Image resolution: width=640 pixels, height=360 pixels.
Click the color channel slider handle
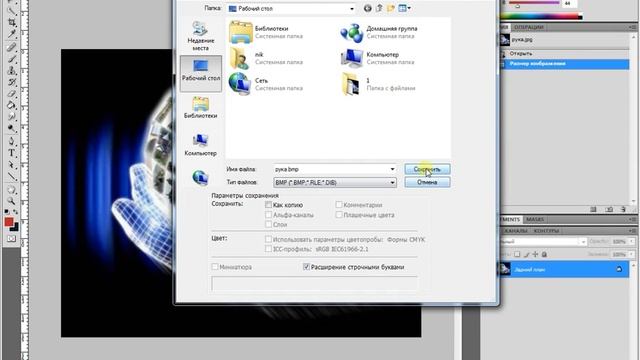[518, 7]
